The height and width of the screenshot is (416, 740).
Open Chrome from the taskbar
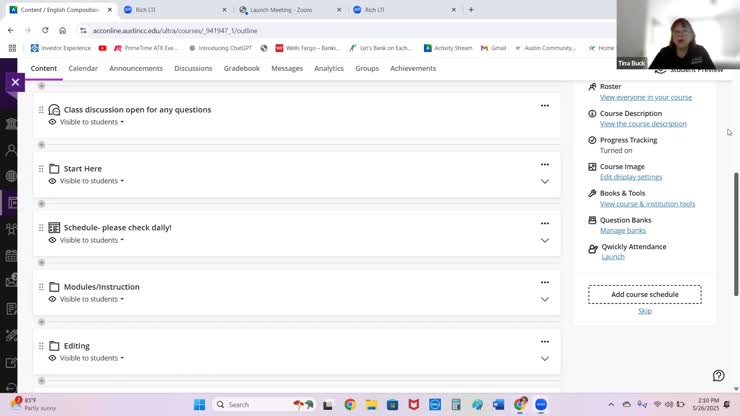[x=350, y=405]
